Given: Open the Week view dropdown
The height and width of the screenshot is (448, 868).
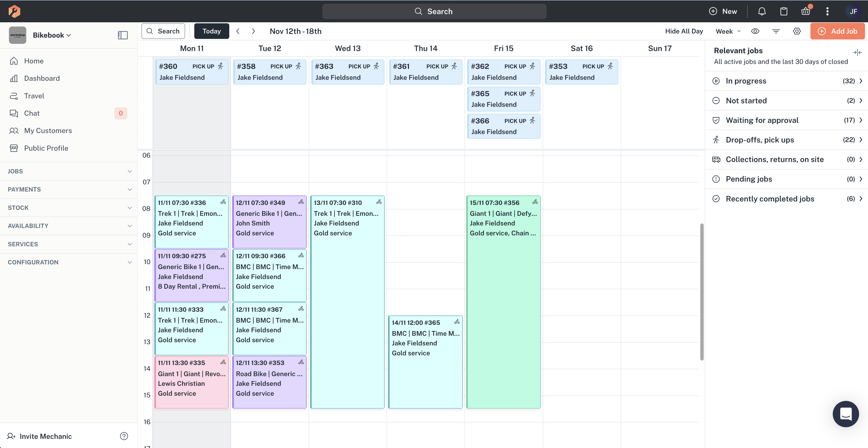Looking at the screenshot, I should coord(728,31).
